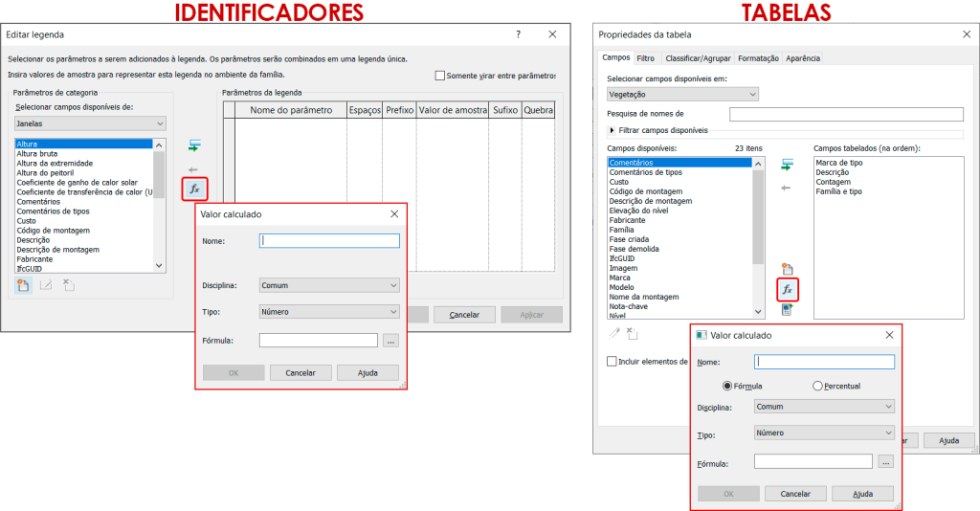The width and height of the screenshot is (980, 511).
Task: Click the green add field arrow in Propriedades da tabela
Action: click(787, 165)
